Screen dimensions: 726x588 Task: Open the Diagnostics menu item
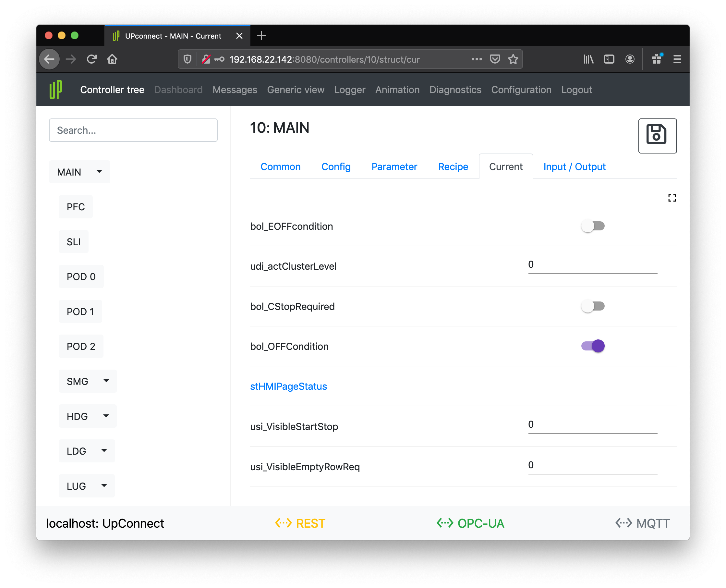(455, 90)
